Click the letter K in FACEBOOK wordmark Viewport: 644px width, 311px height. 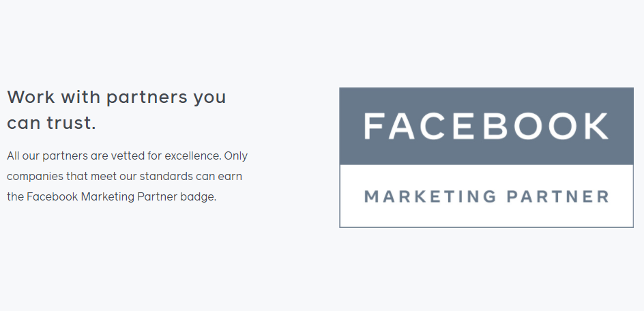[597, 126]
